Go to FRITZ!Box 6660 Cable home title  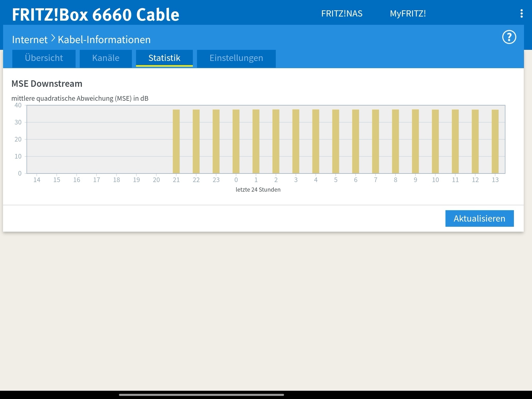95,14
